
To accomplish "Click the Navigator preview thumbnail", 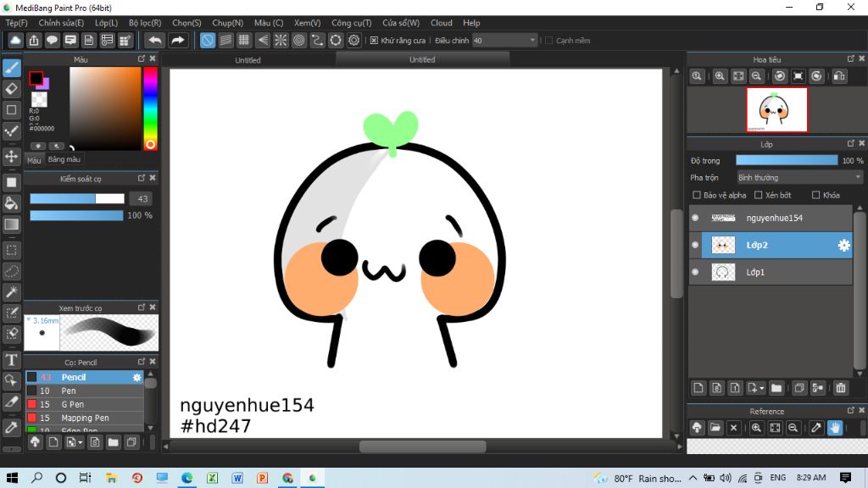I will [776, 109].
